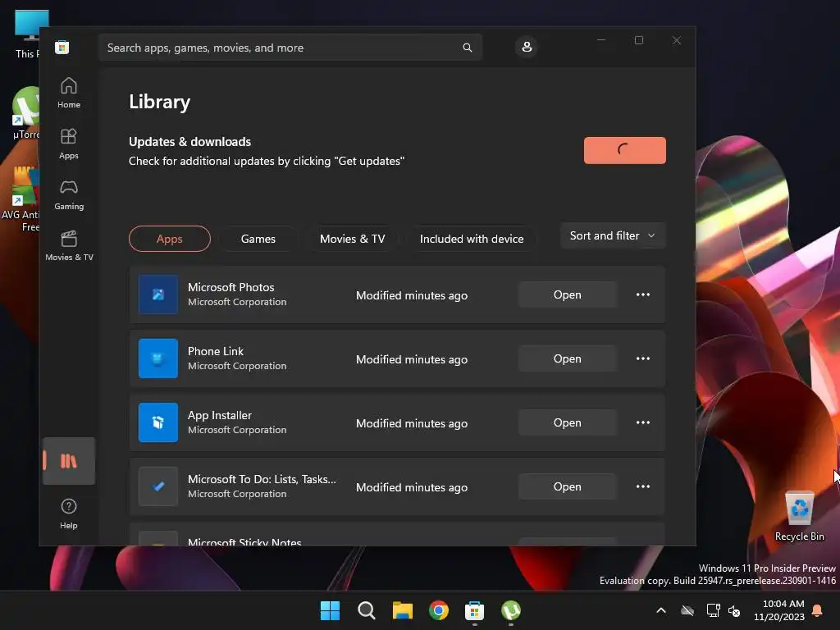Viewport: 840px width, 630px height.
Task: Launch Google Chrome from taskbar
Action: 439,610
